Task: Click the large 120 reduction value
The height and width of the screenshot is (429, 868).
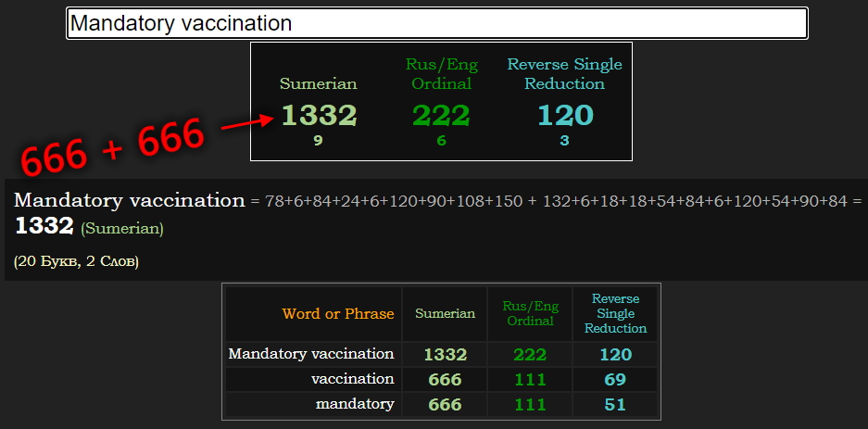Action: pos(565,116)
